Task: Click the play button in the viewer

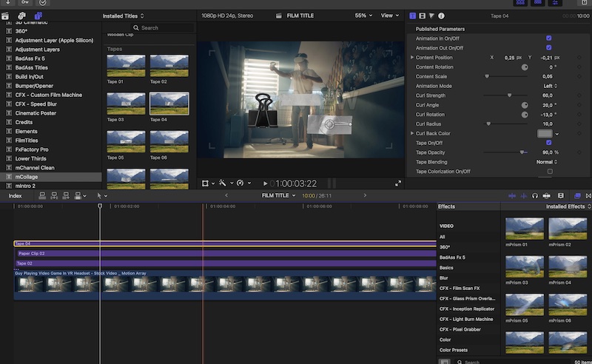Action: tap(266, 183)
